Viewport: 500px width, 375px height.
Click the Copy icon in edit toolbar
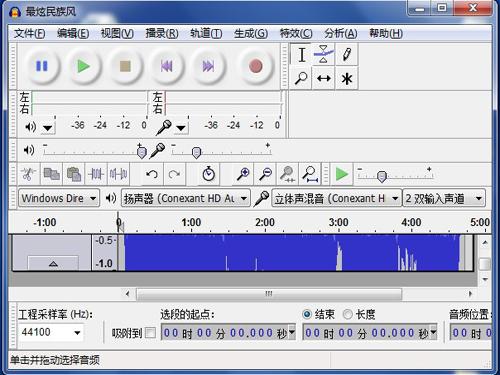(x=51, y=174)
